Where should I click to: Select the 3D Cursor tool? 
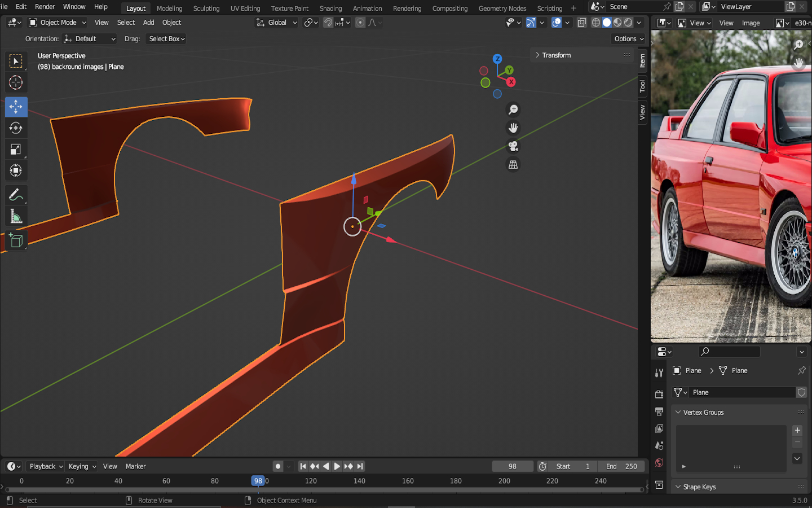coord(16,82)
